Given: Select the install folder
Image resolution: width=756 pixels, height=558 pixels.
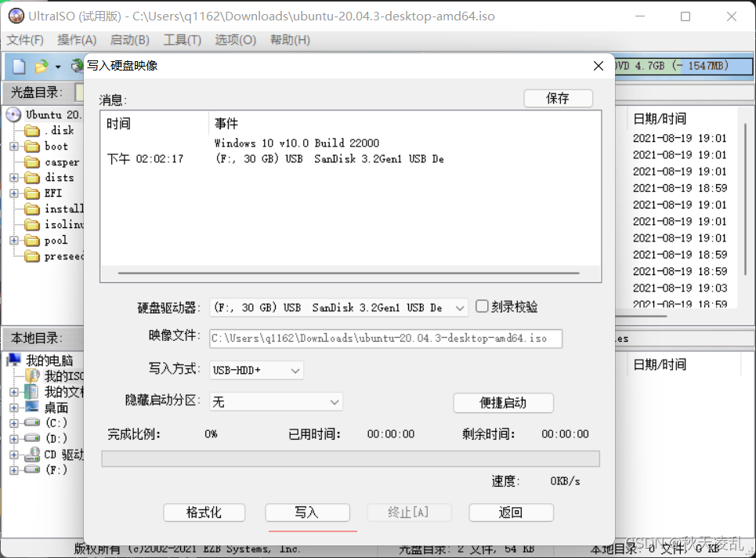Looking at the screenshot, I should [54, 208].
